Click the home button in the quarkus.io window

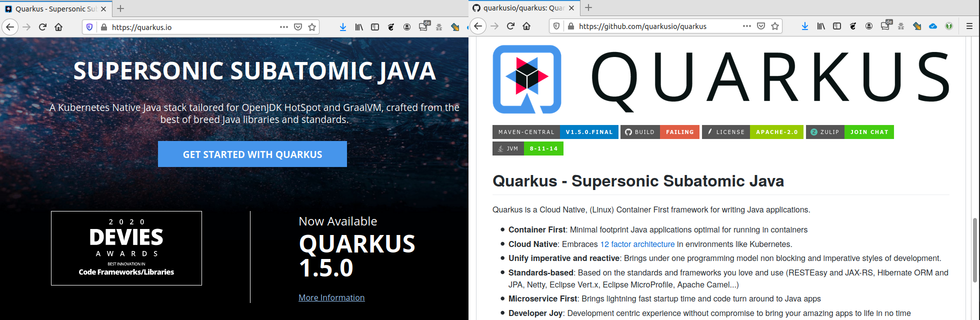(x=58, y=27)
